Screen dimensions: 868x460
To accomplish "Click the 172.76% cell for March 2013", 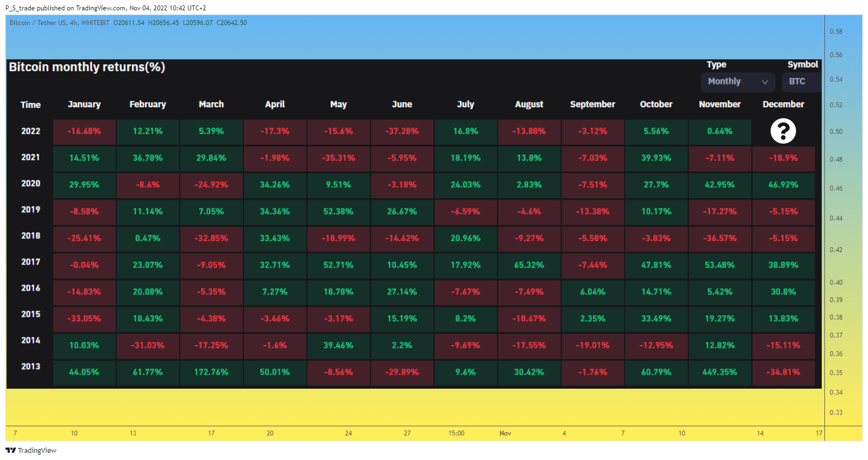I will coord(211,372).
